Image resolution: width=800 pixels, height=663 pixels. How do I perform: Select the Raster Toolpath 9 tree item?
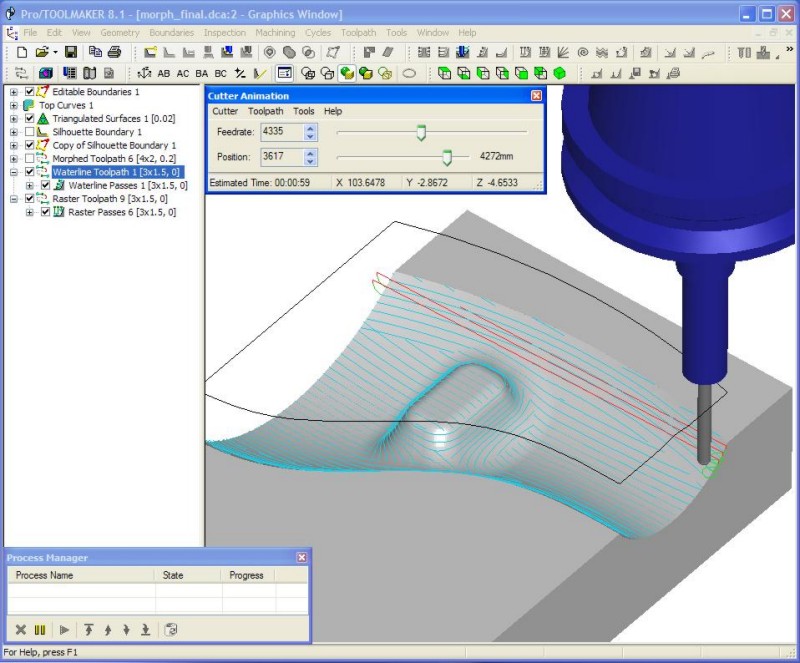pyautogui.click(x=110, y=199)
